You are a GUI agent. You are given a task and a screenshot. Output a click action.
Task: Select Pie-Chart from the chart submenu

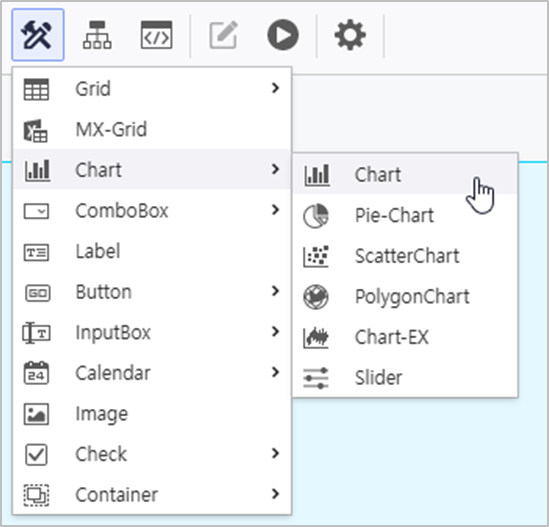405,215
